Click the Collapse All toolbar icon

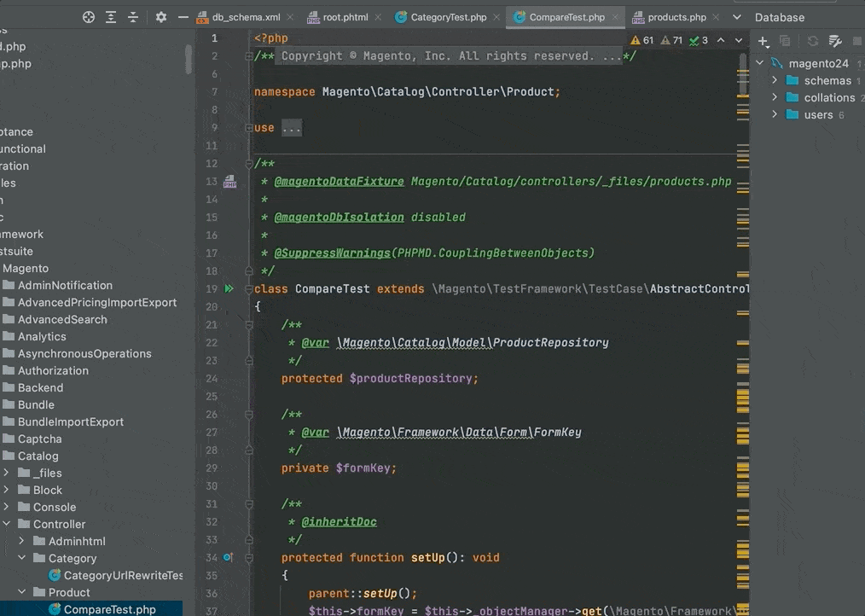(133, 17)
